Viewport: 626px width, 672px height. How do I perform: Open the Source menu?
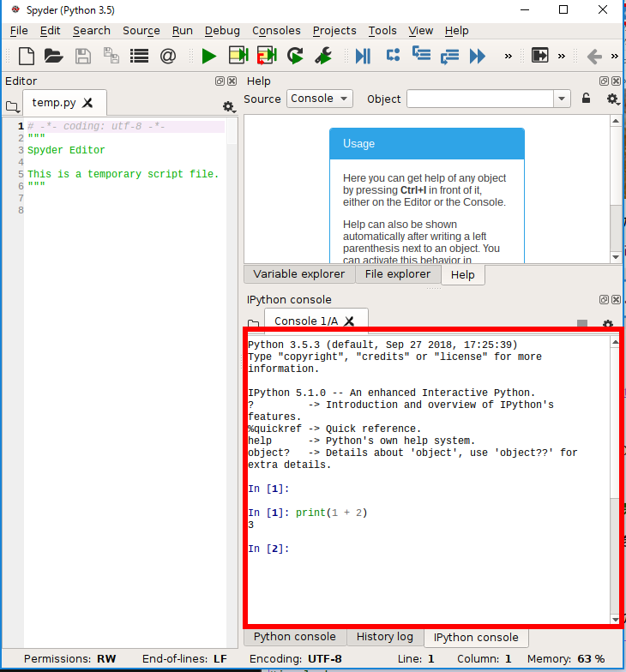[141, 31]
